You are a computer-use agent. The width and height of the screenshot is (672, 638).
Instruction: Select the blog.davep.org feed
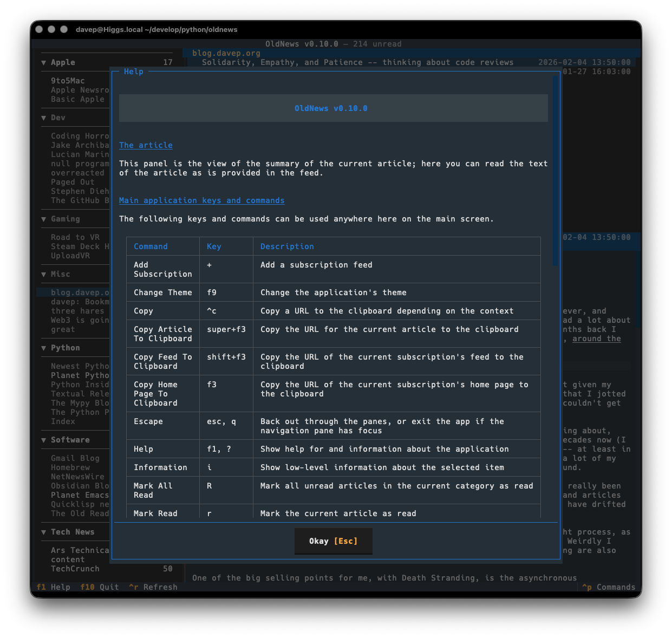pyautogui.click(x=80, y=292)
